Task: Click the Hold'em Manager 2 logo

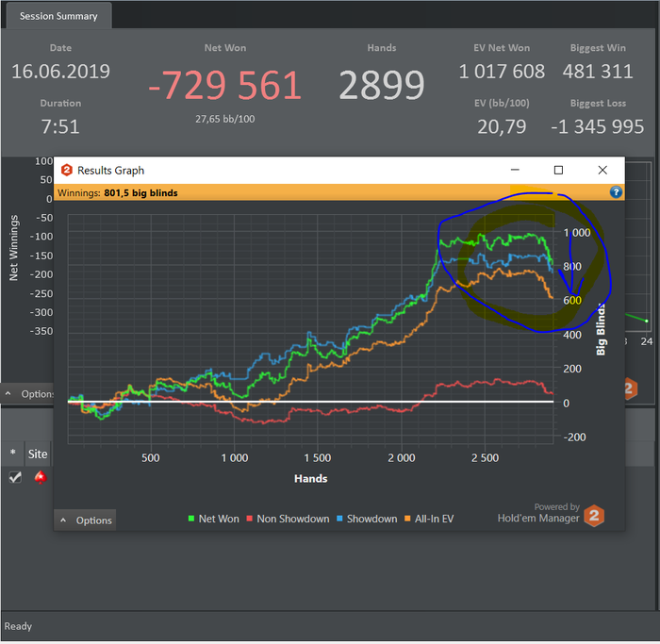Action: coord(594,515)
